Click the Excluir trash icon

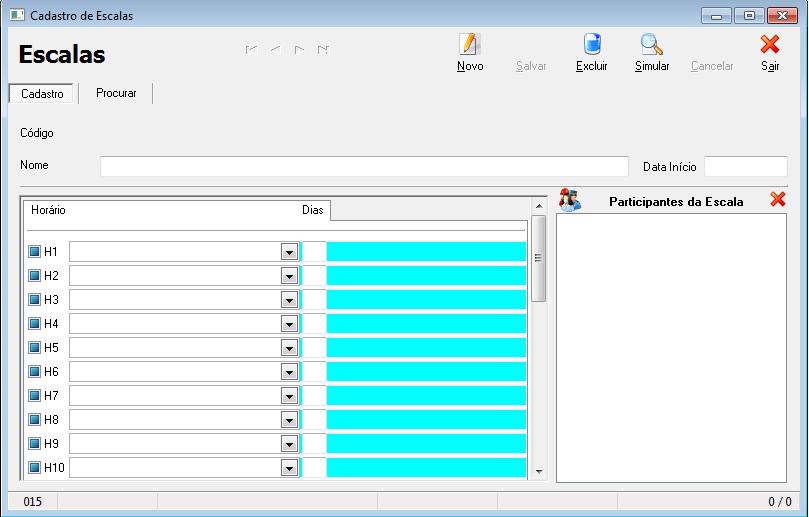point(592,45)
